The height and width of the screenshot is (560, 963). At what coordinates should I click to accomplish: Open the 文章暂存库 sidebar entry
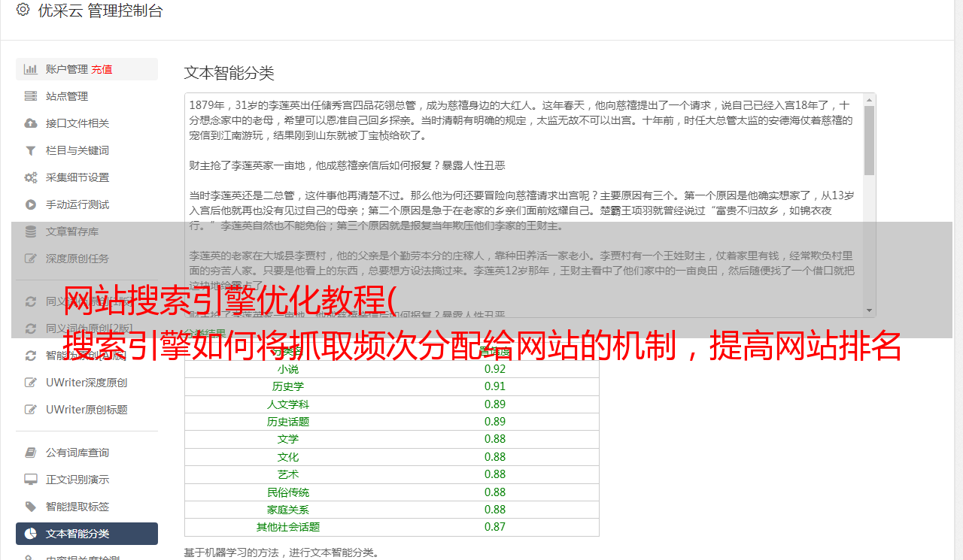[87, 232]
